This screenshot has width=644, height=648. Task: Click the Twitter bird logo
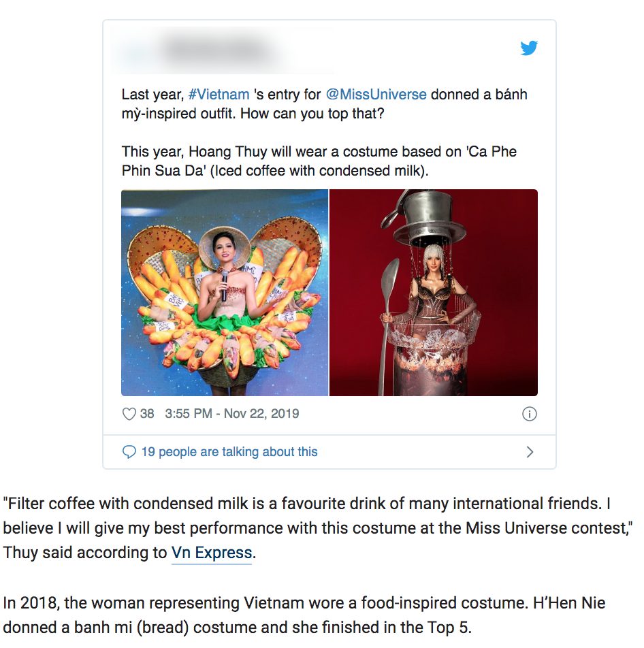(529, 48)
